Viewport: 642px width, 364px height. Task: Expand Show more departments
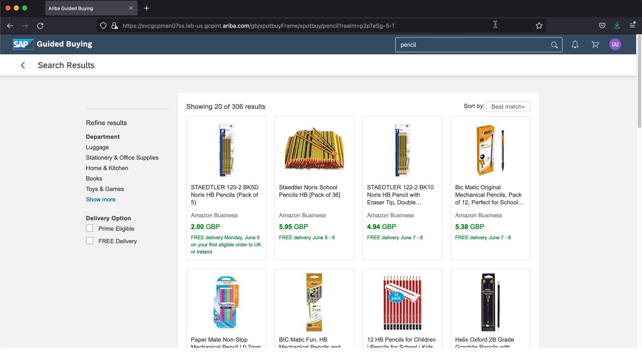(100, 199)
